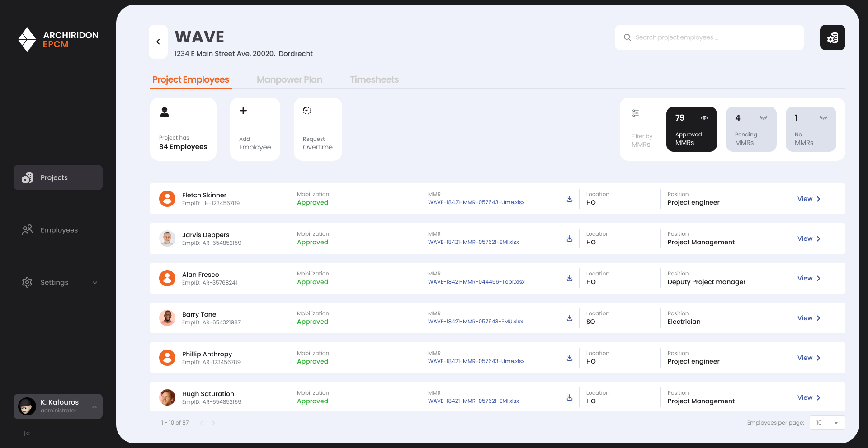Viewport: 868px width, 448px height.
Task: Click Alan Fresco's Approved mobilization status
Action: tap(312, 282)
